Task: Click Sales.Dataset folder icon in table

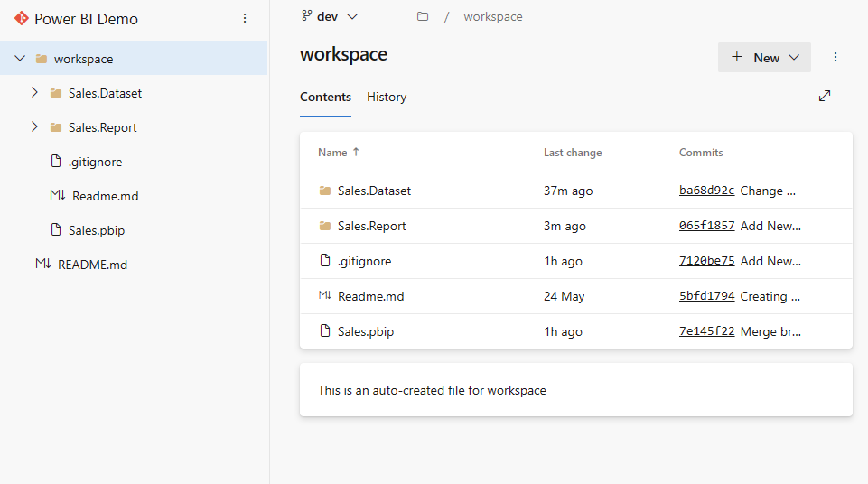Action: tap(325, 191)
